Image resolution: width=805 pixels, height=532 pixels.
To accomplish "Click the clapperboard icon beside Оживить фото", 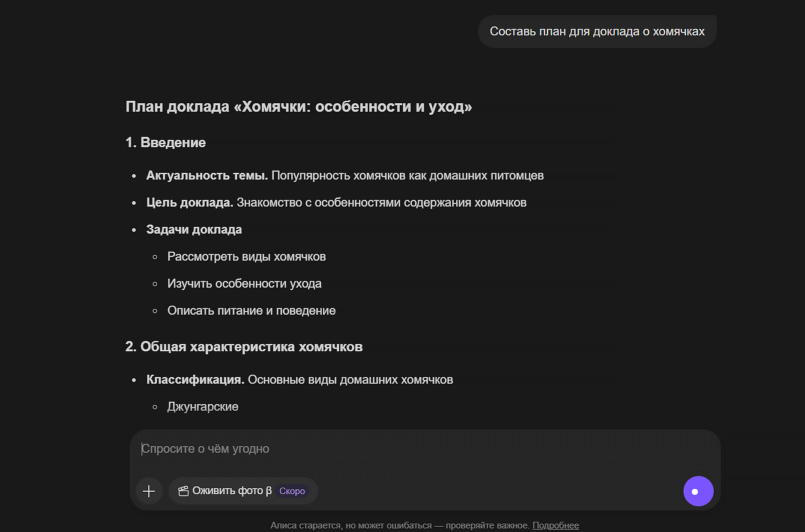I will coord(184,491).
